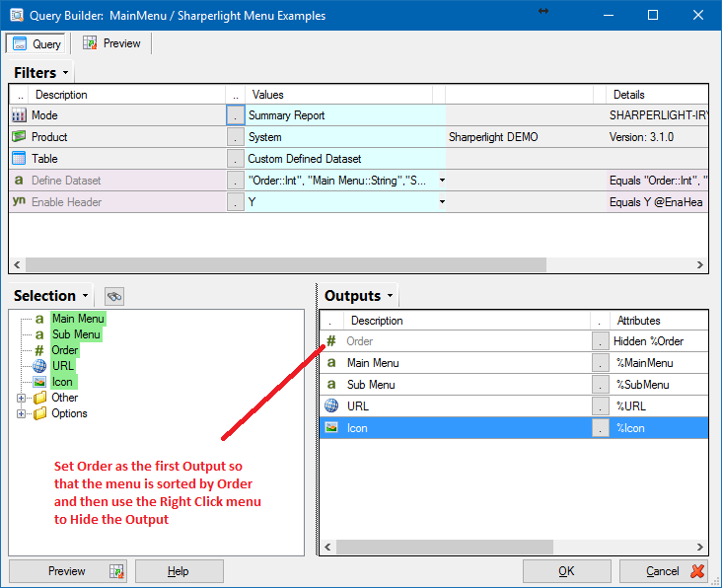Open the Filters dropdown menu

65,73
